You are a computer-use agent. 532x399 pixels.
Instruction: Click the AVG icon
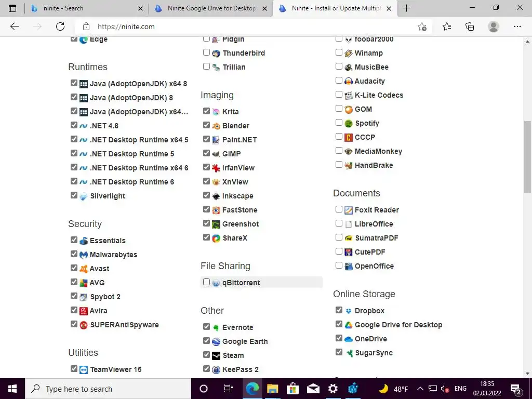click(x=84, y=283)
